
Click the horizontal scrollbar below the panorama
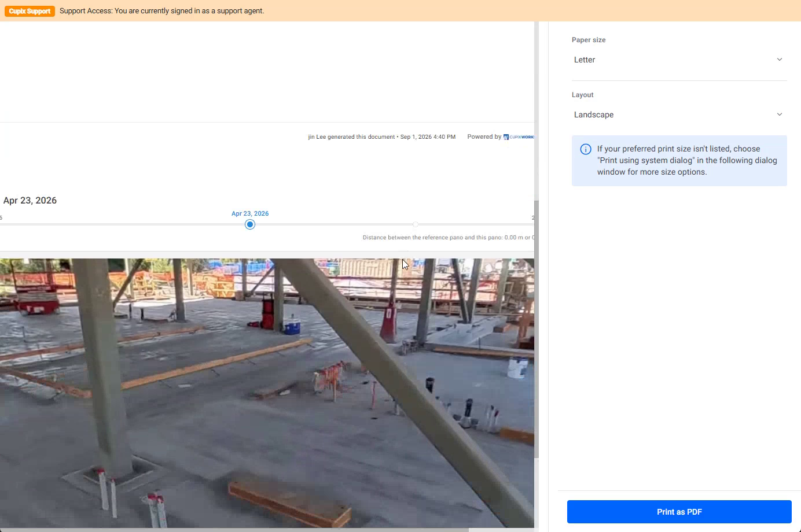234,530
